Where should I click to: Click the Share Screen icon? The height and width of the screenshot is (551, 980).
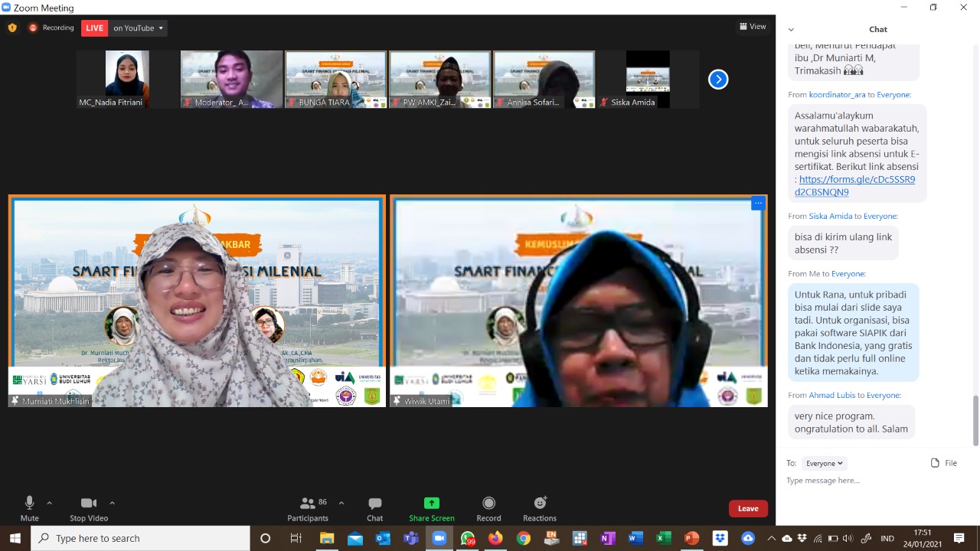pos(432,504)
